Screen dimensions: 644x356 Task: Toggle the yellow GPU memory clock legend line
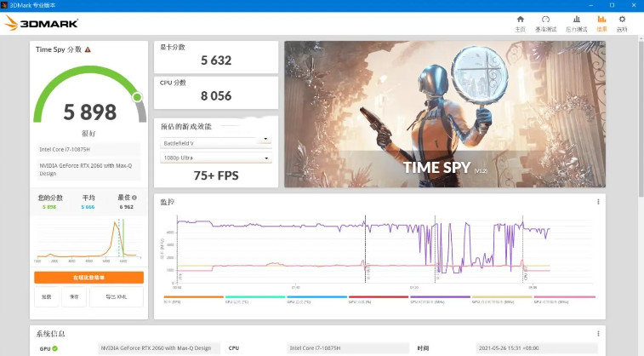[501, 296]
